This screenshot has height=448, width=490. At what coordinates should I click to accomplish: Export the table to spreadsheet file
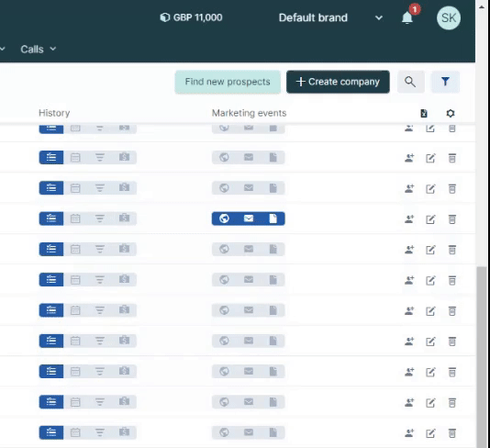tap(424, 113)
